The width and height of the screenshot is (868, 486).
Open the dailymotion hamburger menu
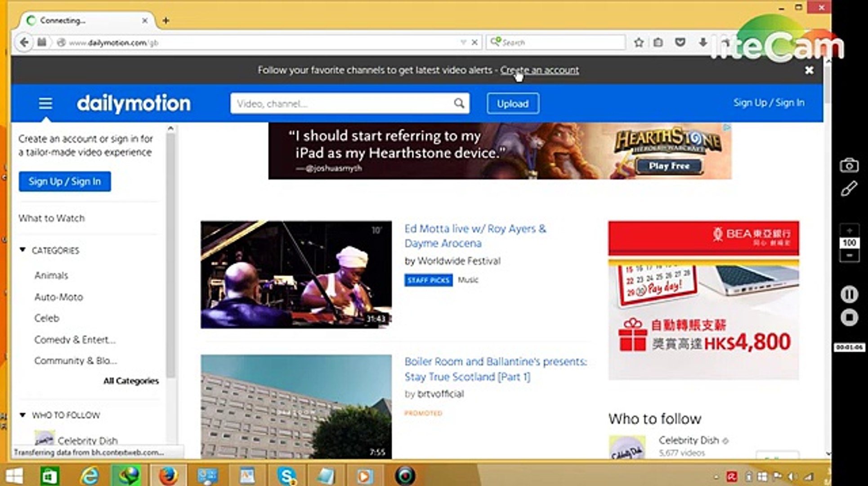click(45, 103)
